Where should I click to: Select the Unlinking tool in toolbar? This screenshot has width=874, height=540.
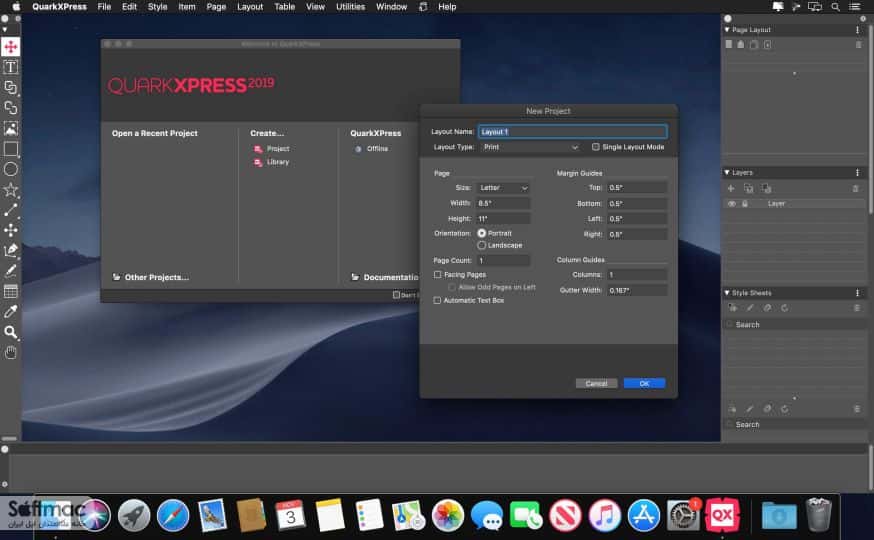(11, 108)
